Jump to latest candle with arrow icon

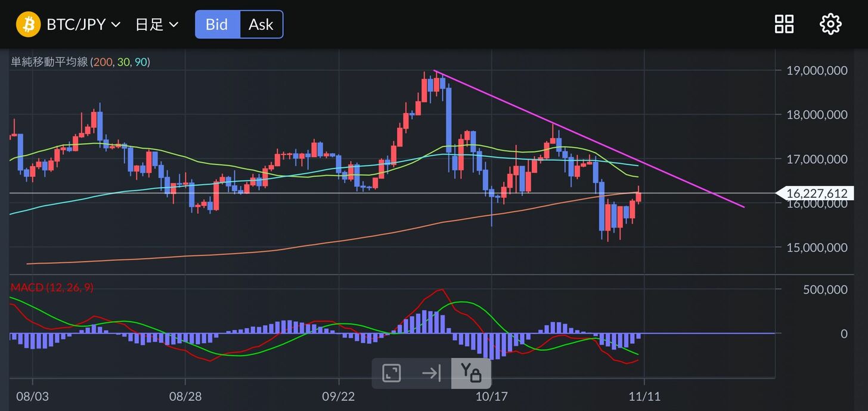point(431,373)
